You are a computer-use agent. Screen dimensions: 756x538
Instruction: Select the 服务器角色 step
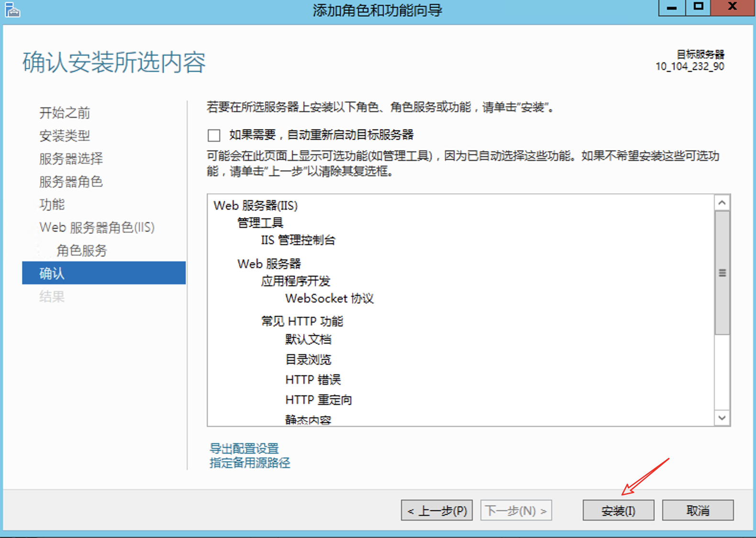click(x=71, y=182)
